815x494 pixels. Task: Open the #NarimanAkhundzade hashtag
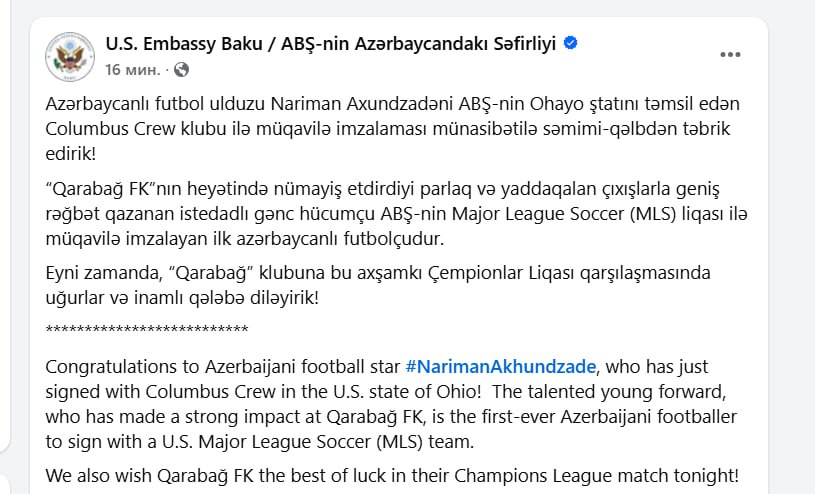click(x=500, y=367)
